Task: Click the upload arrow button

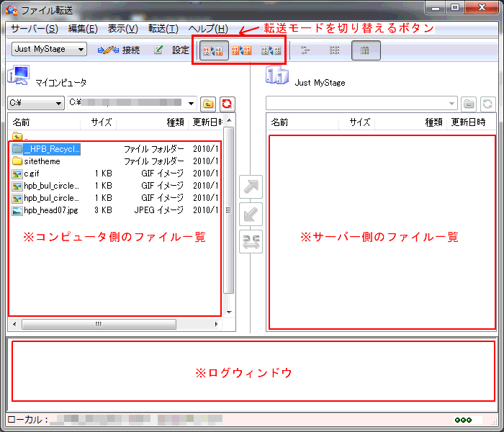Action: (x=251, y=186)
